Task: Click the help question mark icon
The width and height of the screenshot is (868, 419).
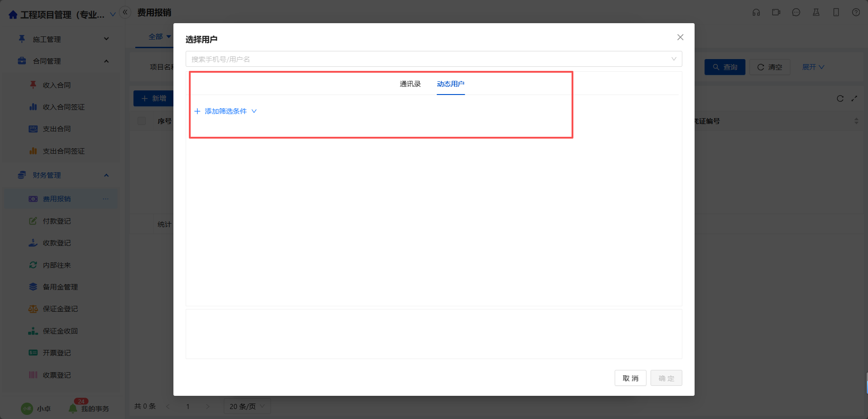Action: tap(856, 12)
